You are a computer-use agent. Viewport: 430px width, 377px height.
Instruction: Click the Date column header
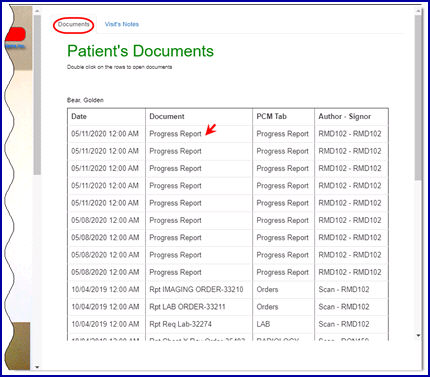pos(79,116)
